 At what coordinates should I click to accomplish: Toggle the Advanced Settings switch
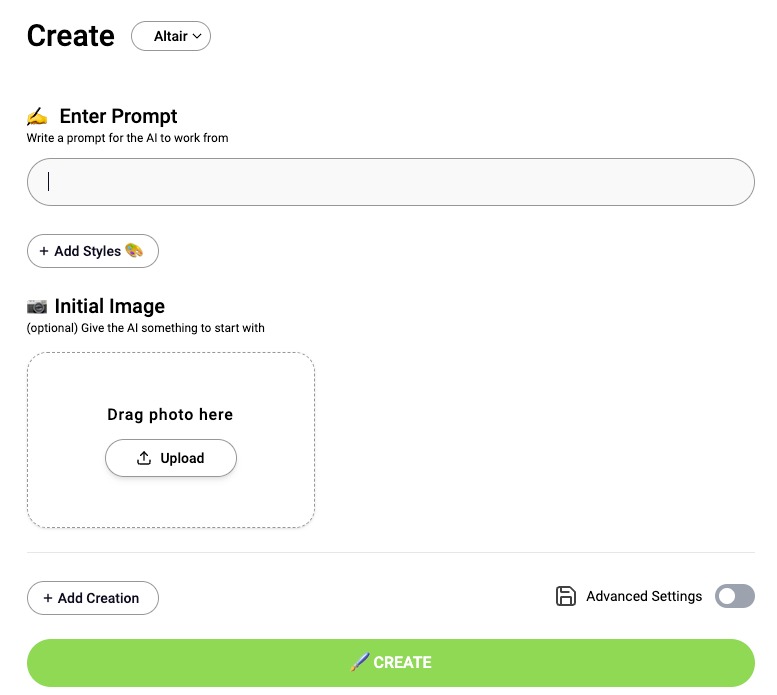click(734, 596)
